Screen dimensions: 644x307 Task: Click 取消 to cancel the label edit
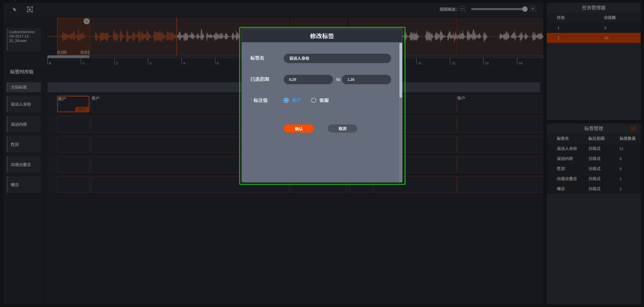[342, 128]
